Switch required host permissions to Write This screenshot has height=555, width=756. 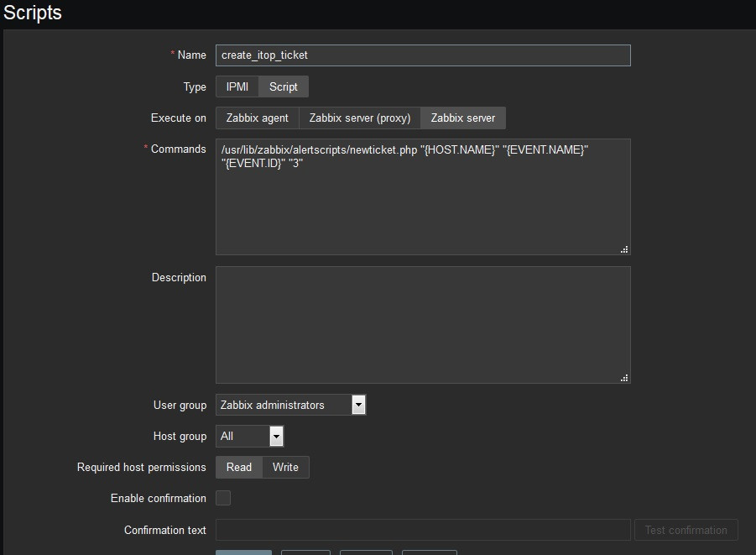pyautogui.click(x=285, y=467)
